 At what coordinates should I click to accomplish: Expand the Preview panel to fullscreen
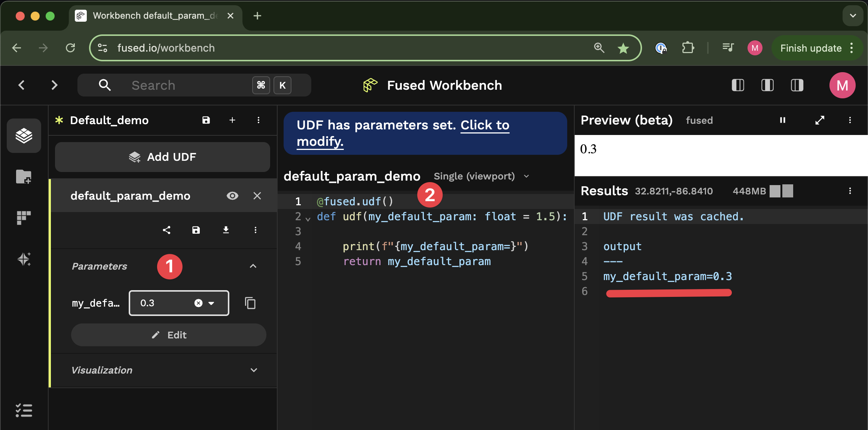pyautogui.click(x=820, y=120)
